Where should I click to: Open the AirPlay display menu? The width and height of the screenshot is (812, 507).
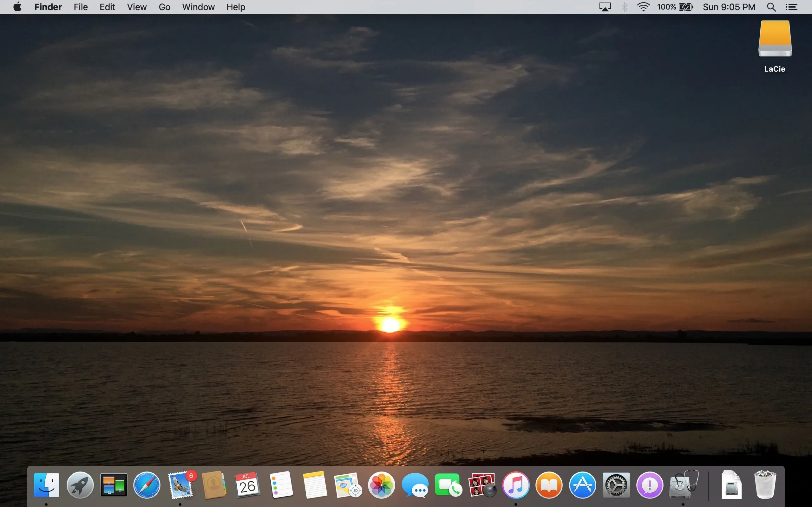[605, 7]
